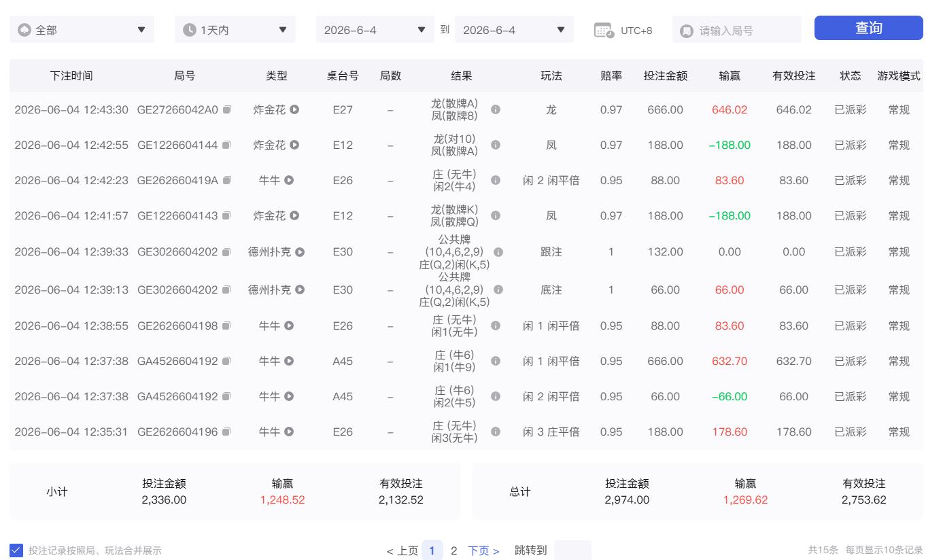Screen dimensions: 943x560
Task: Click the 每页显示10条记录 text
Action: point(884,550)
